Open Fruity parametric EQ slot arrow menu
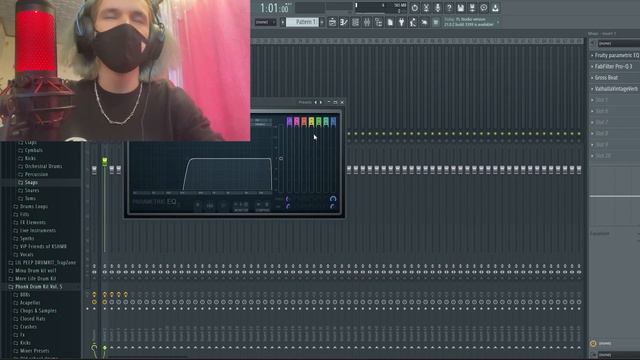 592,55
